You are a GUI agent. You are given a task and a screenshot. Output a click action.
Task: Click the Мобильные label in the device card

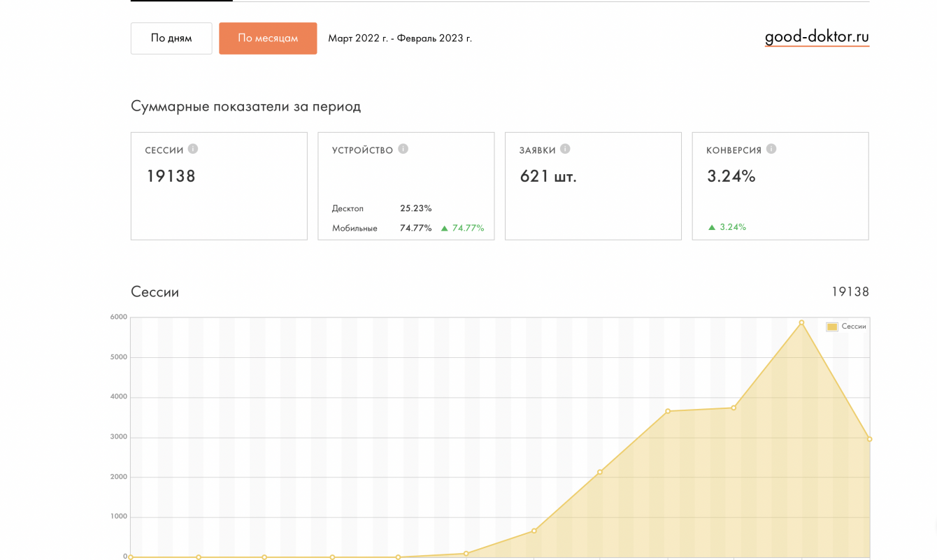point(355,228)
